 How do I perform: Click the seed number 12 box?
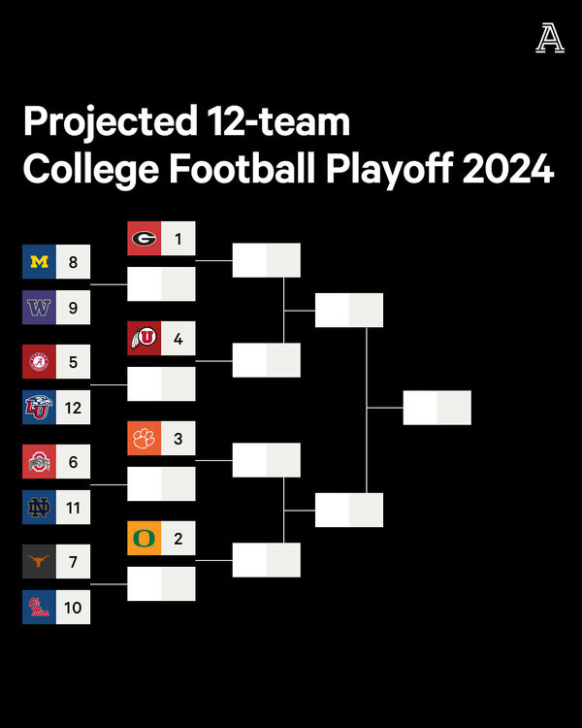pyautogui.click(x=73, y=409)
